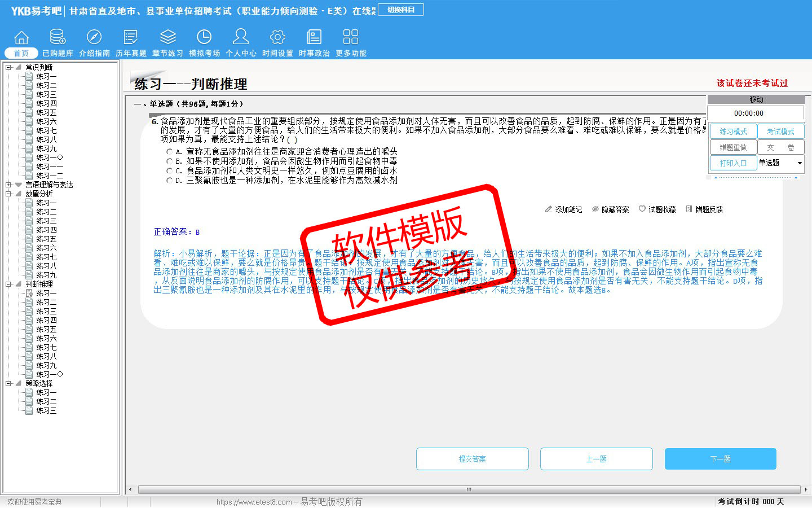This screenshot has height=508, width=812.
Task: Click the 提交答案 button
Action: [x=472, y=459]
